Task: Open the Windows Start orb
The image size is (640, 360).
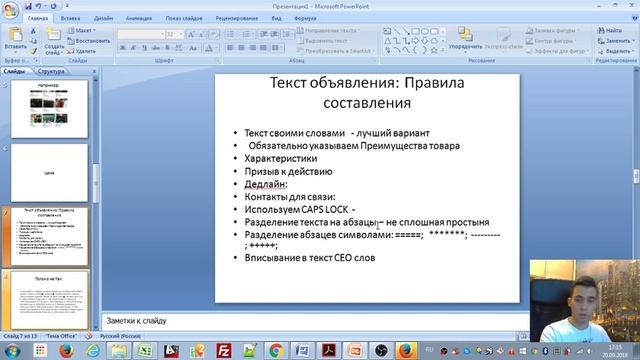Action: pyautogui.click(x=12, y=351)
